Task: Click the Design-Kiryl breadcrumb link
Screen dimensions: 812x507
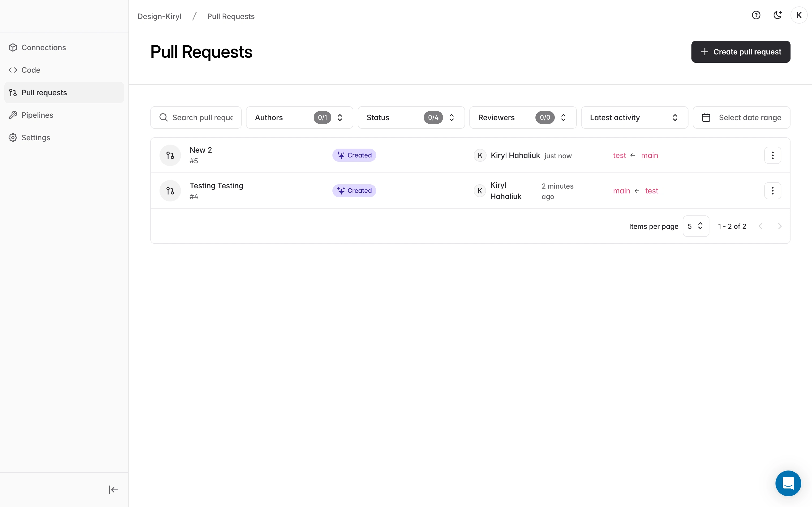Action: point(160,16)
